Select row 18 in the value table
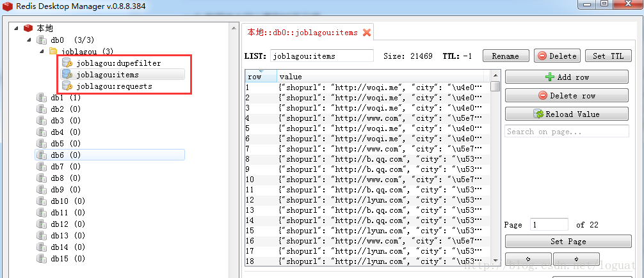This screenshot has width=644, height=278. pyautogui.click(x=367, y=261)
